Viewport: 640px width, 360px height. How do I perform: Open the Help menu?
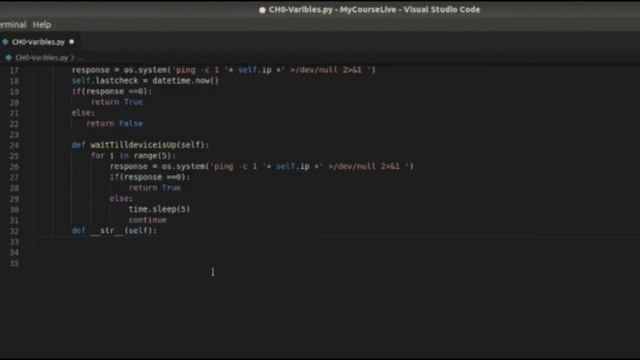point(42,25)
